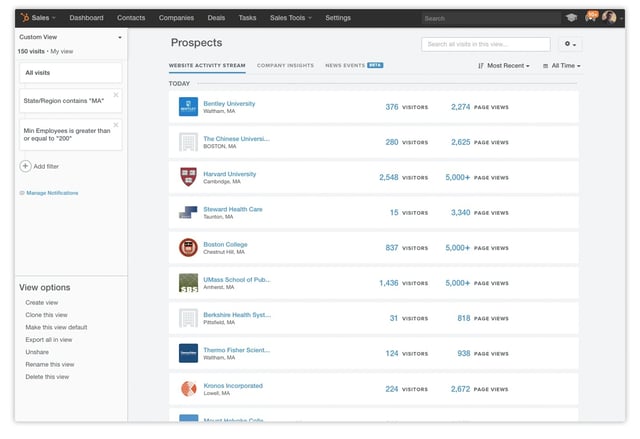Open the Custom View dropdown
This screenshot has width=640, height=439.
click(x=70, y=37)
